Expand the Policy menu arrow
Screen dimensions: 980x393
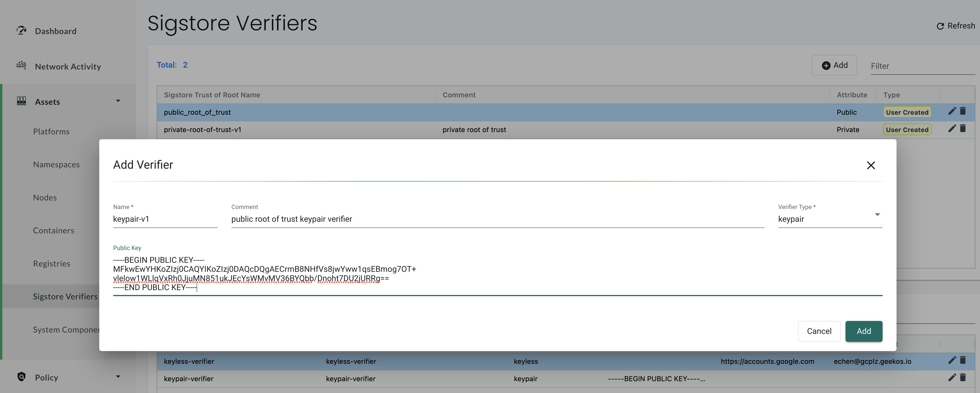point(118,377)
